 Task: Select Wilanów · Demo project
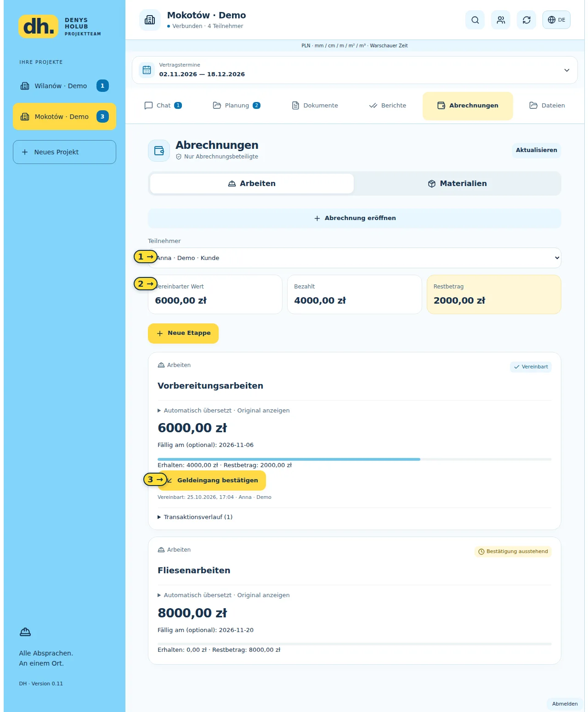[64, 86]
